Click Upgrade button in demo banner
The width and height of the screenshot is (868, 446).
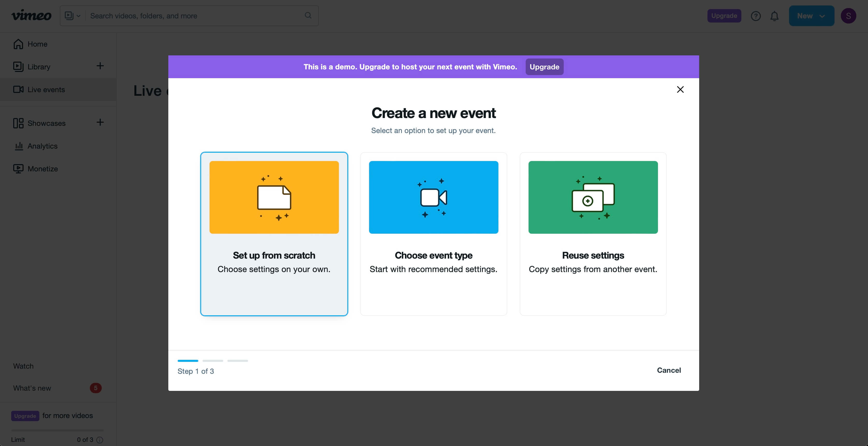pyautogui.click(x=544, y=67)
